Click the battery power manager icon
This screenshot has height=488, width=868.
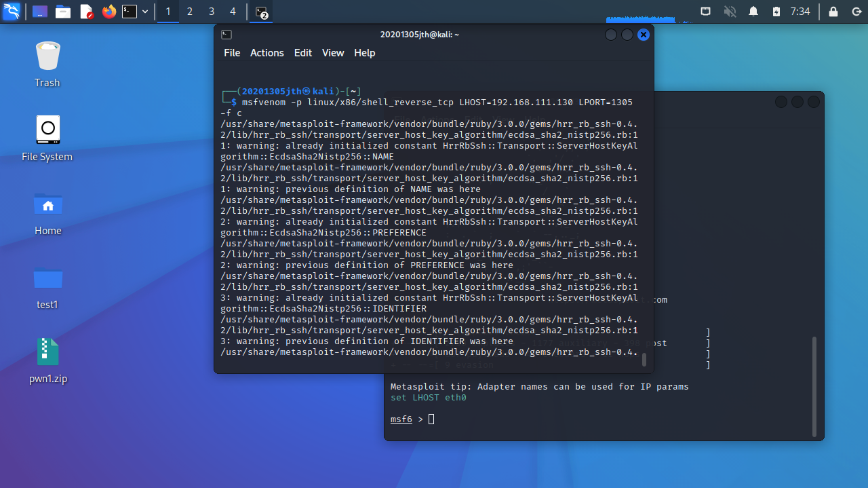tap(776, 12)
